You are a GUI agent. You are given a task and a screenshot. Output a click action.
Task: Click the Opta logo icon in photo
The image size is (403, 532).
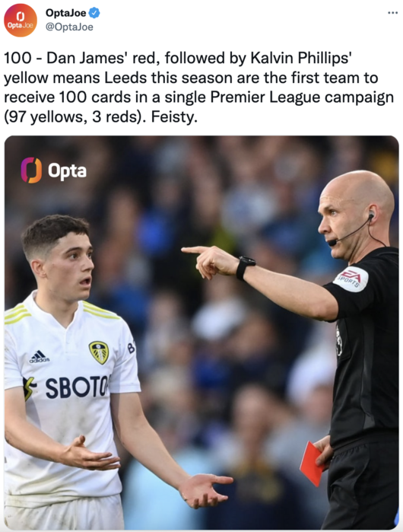click(31, 170)
